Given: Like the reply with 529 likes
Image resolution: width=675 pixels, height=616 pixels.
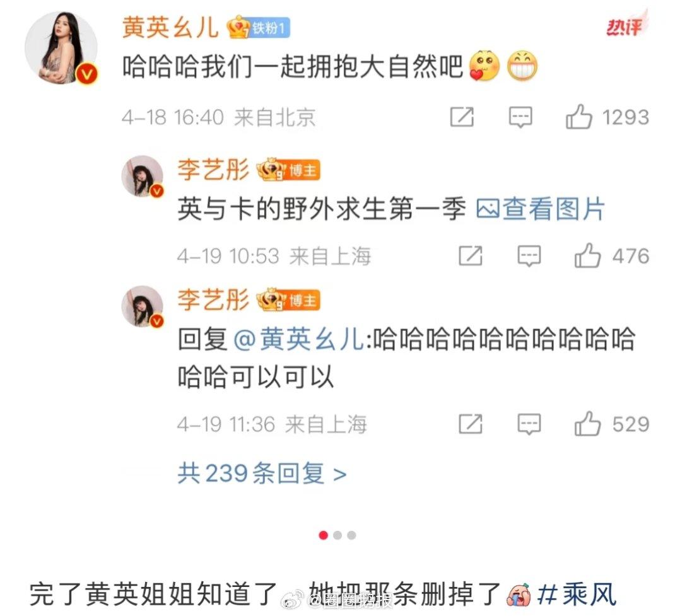Looking at the screenshot, I should 587,424.
